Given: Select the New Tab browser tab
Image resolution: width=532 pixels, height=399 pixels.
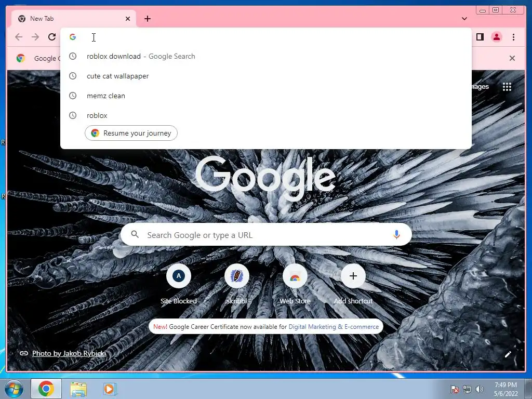Looking at the screenshot, I should point(74,19).
